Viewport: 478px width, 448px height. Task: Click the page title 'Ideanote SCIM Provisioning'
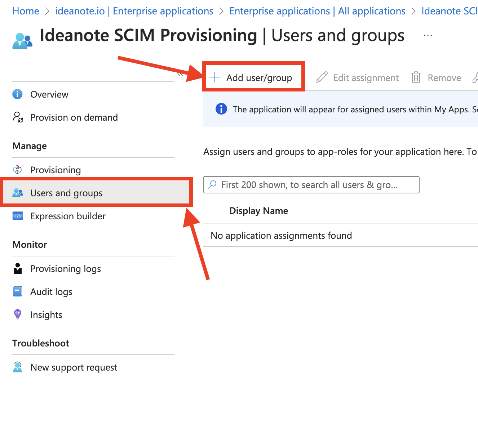[148, 35]
